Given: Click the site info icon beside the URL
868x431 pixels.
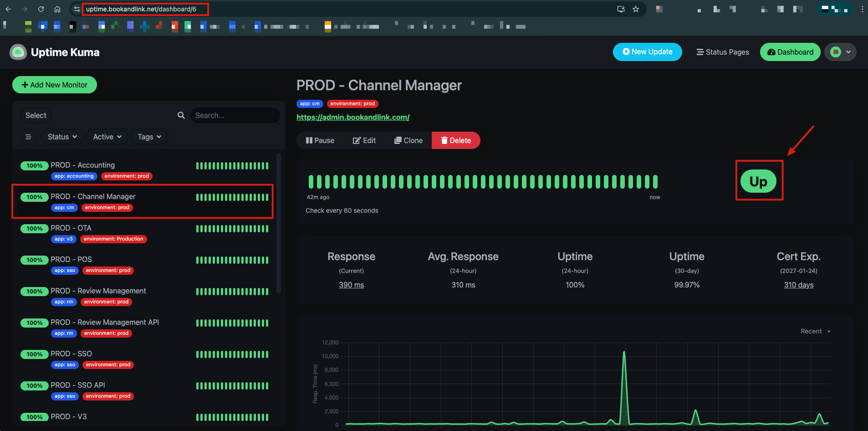Looking at the screenshot, I should (77, 9).
